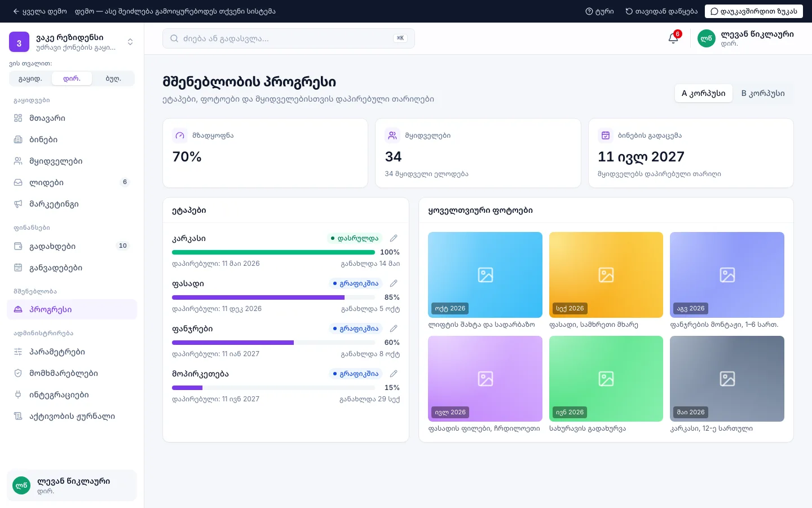Go to ბინები in the sidebar
This screenshot has height=508, width=812.
pyautogui.click(x=72, y=139)
